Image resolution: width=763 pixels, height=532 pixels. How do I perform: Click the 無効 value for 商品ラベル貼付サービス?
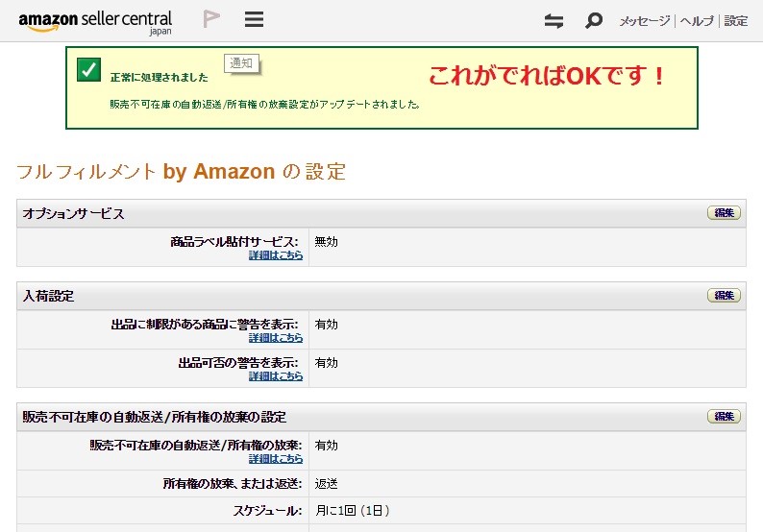(x=326, y=242)
